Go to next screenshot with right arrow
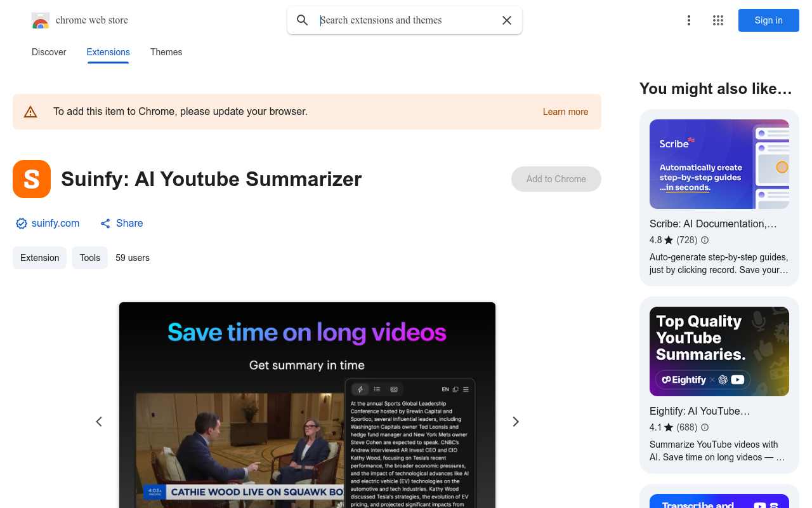This screenshot has height=508, width=812. [x=516, y=422]
